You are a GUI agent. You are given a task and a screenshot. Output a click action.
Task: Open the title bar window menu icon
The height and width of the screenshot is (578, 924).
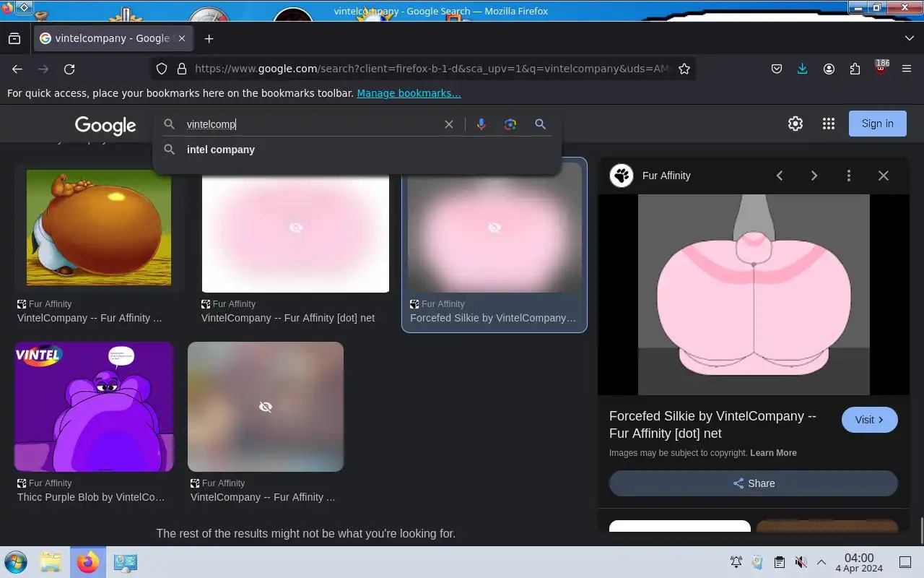23,7
